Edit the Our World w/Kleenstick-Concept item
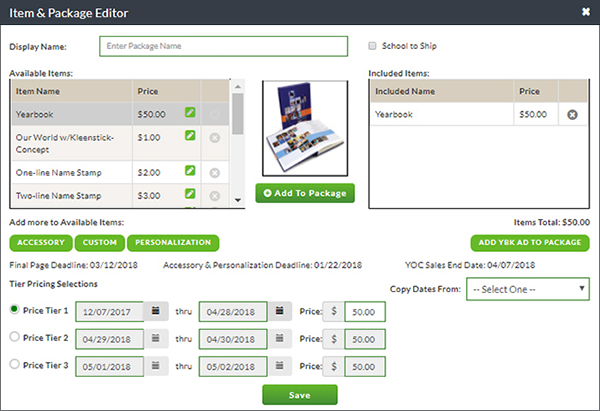Viewport: 600px width, 411px height. click(x=190, y=137)
